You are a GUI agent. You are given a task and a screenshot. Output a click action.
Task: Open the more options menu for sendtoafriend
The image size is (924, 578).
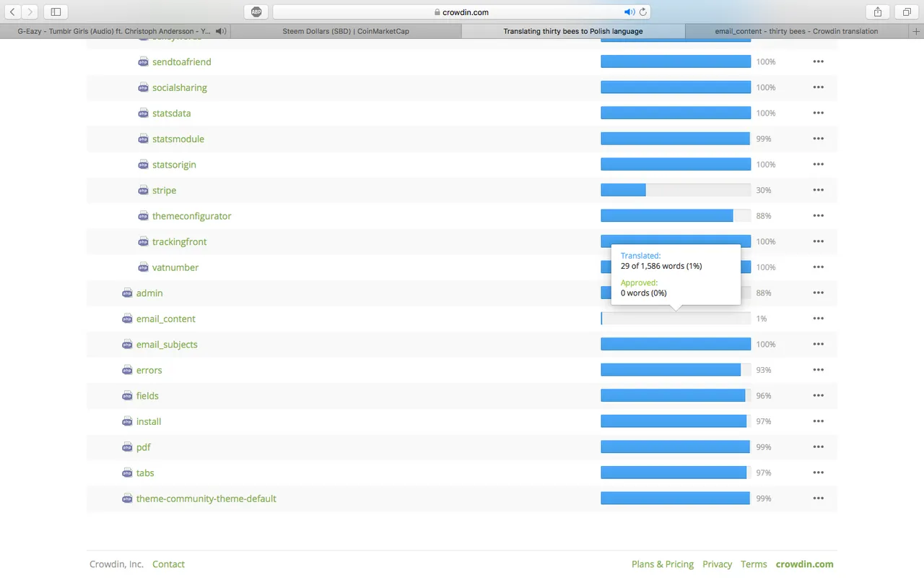[818, 61]
